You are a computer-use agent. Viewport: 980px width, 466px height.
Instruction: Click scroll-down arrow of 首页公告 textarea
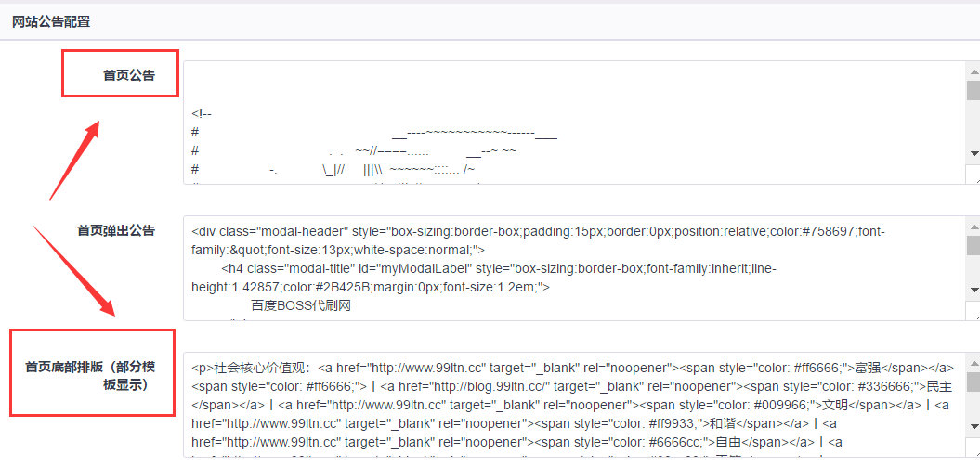[x=973, y=153]
